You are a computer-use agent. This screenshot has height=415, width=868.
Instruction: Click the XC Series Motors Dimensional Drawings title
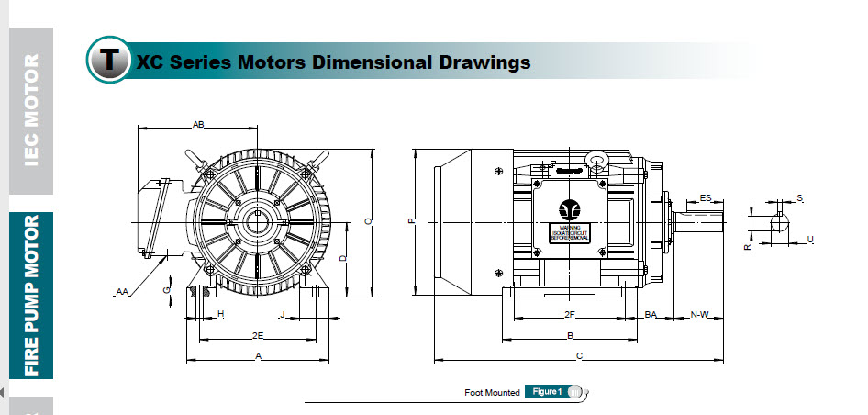pos(333,62)
